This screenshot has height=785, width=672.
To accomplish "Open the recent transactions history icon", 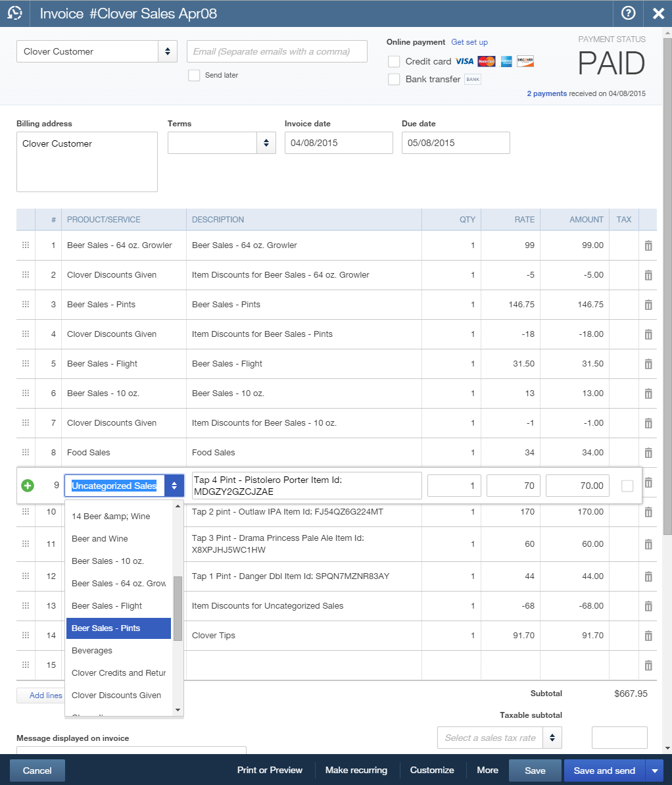I will click(x=14, y=13).
